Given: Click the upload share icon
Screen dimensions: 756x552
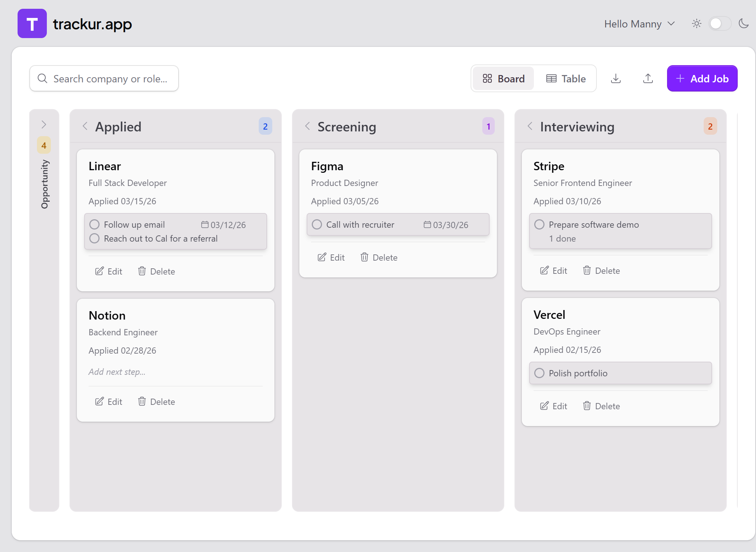Looking at the screenshot, I should pos(648,78).
